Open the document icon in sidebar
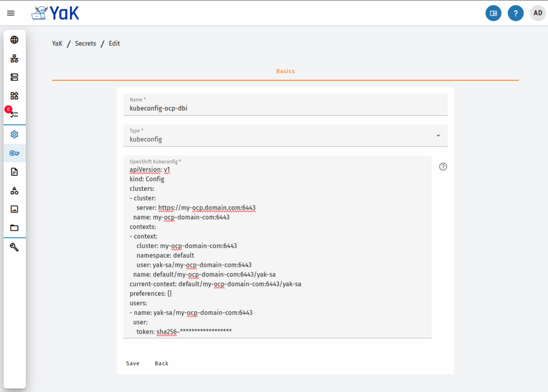Viewport: 548px width, 392px height. tap(14, 172)
